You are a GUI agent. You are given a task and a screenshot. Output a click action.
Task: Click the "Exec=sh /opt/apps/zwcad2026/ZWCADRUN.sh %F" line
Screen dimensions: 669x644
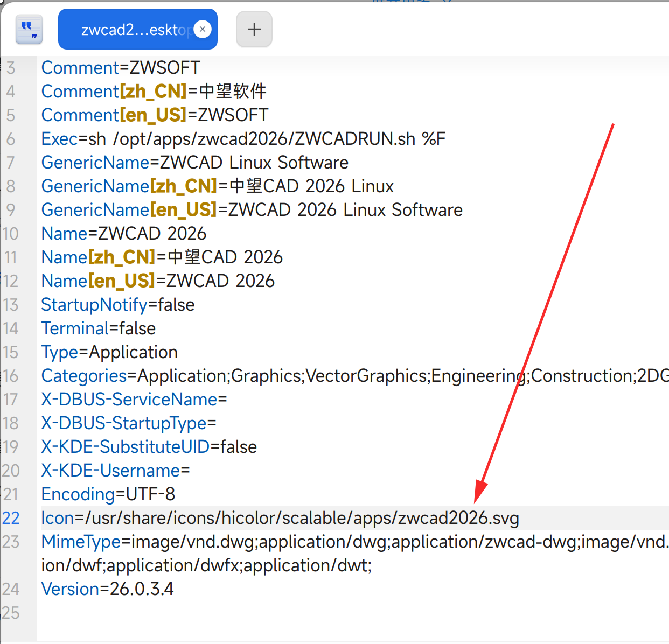point(243,139)
